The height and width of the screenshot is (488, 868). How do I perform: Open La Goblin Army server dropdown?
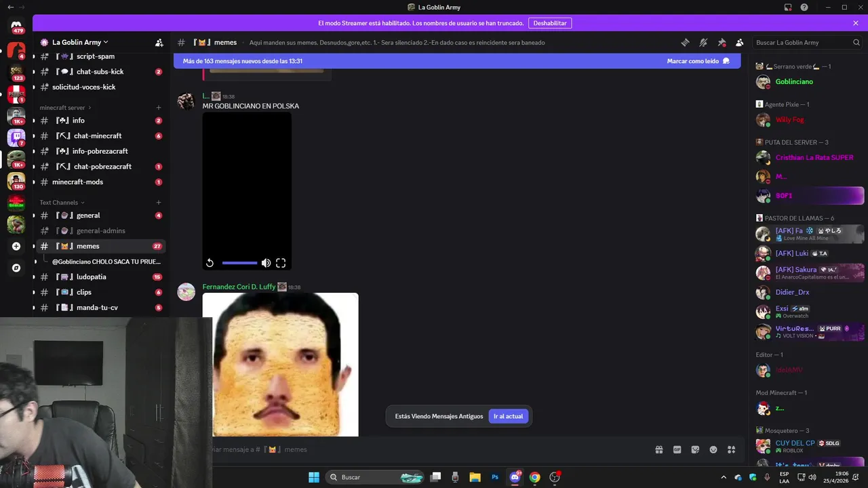[79, 42]
